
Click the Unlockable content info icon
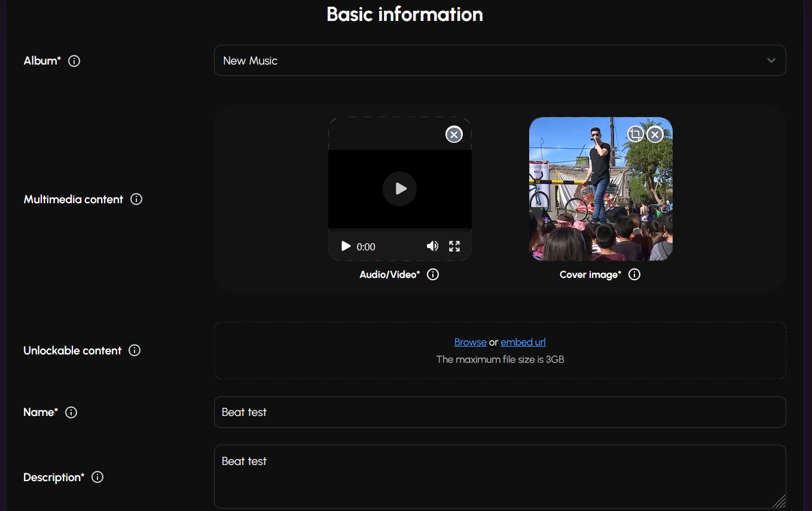point(135,350)
